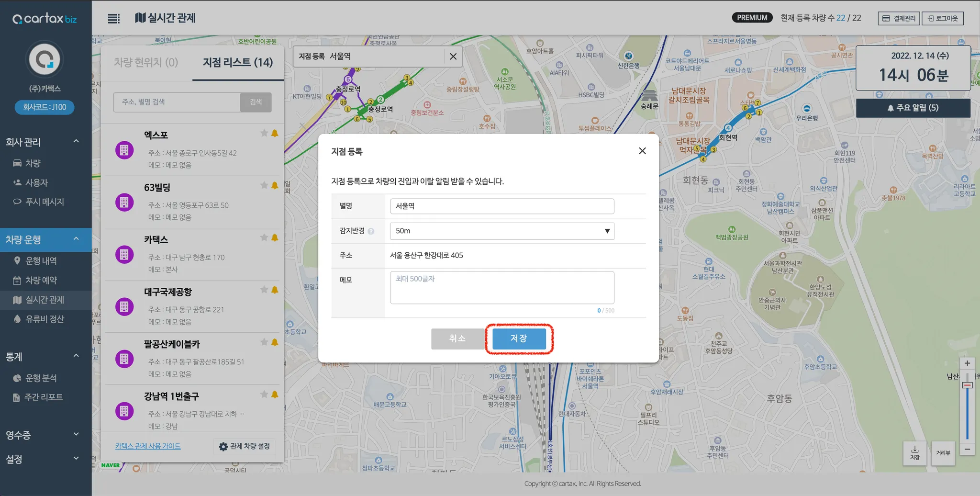Click the 팔공산케이블카 building icon
This screenshot has height=496, width=980.
(124, 359)
